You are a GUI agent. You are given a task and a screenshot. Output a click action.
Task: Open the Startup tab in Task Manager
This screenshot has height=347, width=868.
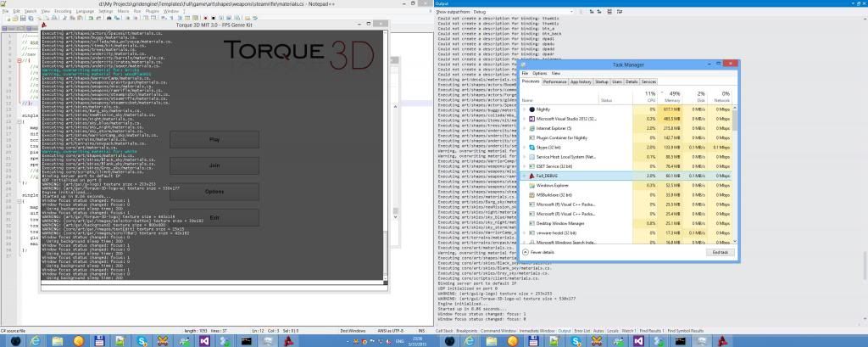[x=602, y=81]
